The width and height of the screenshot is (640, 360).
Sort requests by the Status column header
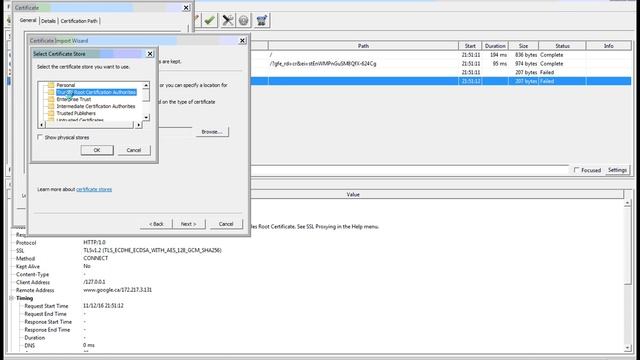562,46
